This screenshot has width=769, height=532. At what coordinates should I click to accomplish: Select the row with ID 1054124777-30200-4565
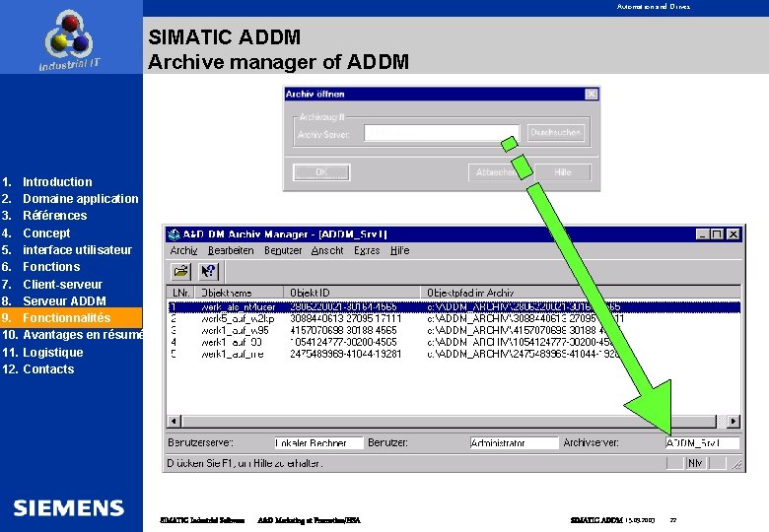coord(454,343)
